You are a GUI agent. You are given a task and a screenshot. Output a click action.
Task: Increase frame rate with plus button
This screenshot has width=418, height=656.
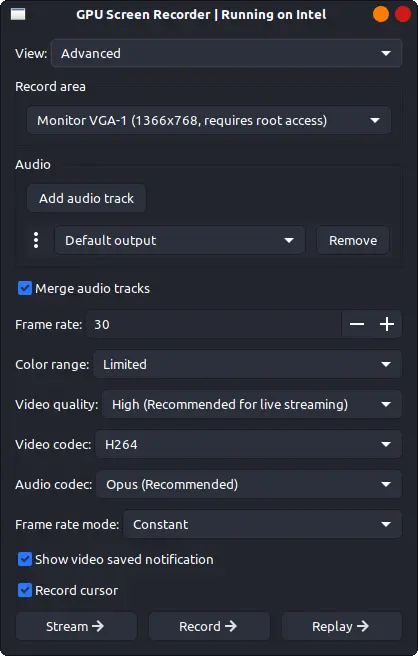pyautogui.click(x=387, y=324)
